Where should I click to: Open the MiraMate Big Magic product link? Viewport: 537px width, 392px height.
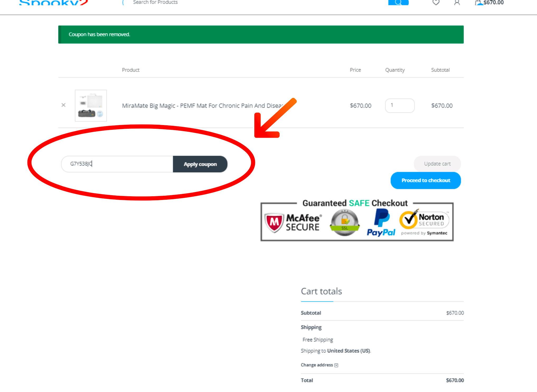(202, 106)
